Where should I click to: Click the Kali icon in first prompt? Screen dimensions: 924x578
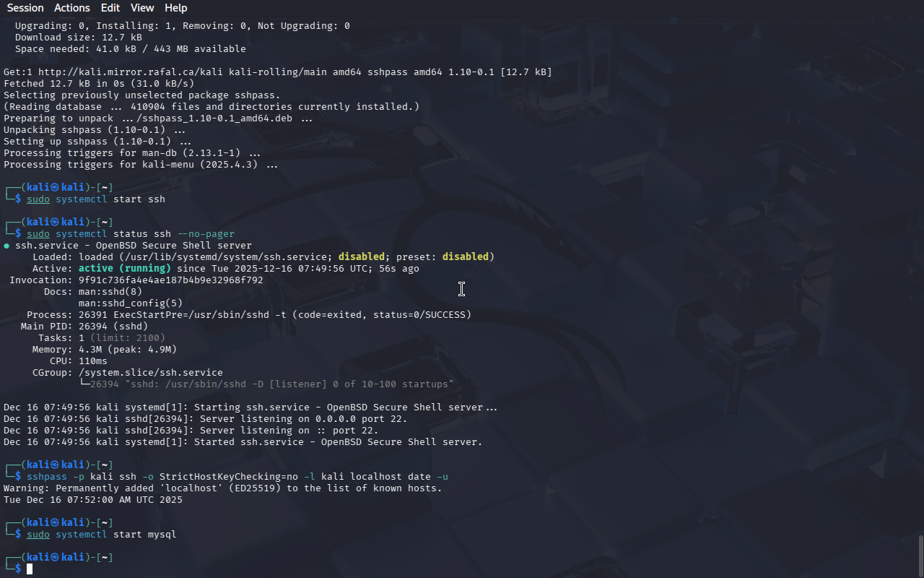(x=54, y=187)
